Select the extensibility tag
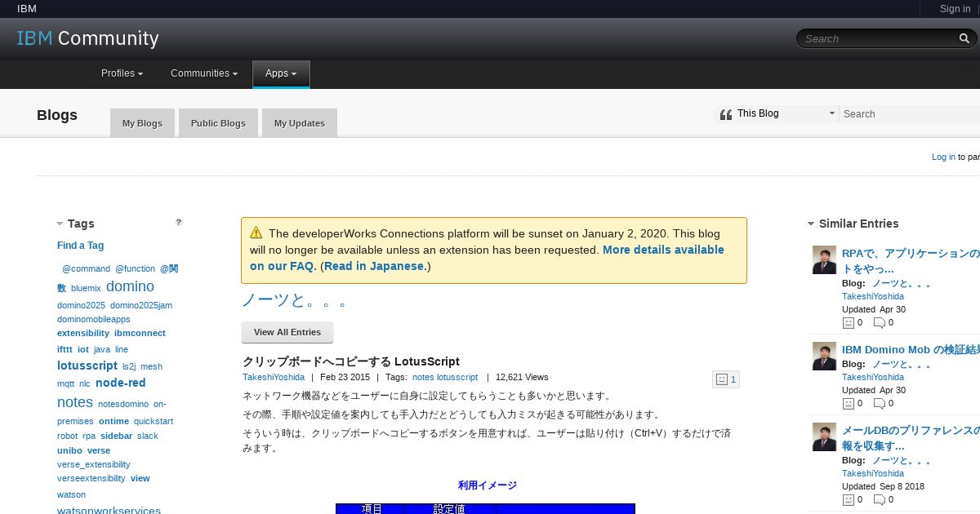 (83, 333)
